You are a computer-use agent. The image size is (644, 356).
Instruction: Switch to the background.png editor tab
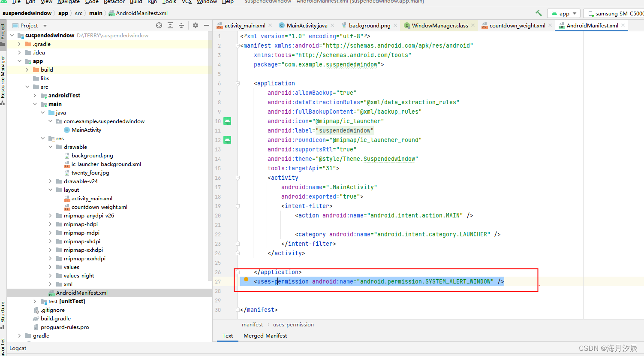click(370, 25)
